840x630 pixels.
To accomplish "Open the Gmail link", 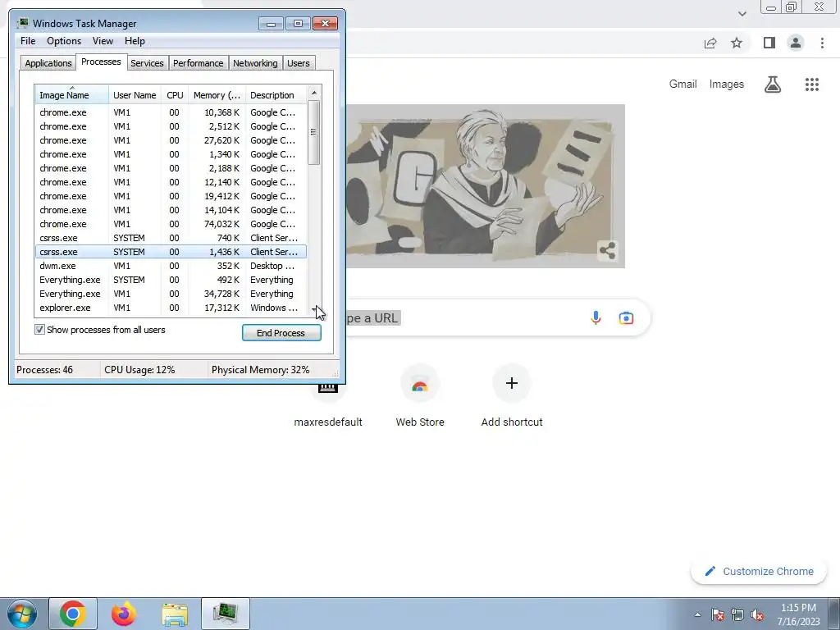I will click(x=682, y=84).
